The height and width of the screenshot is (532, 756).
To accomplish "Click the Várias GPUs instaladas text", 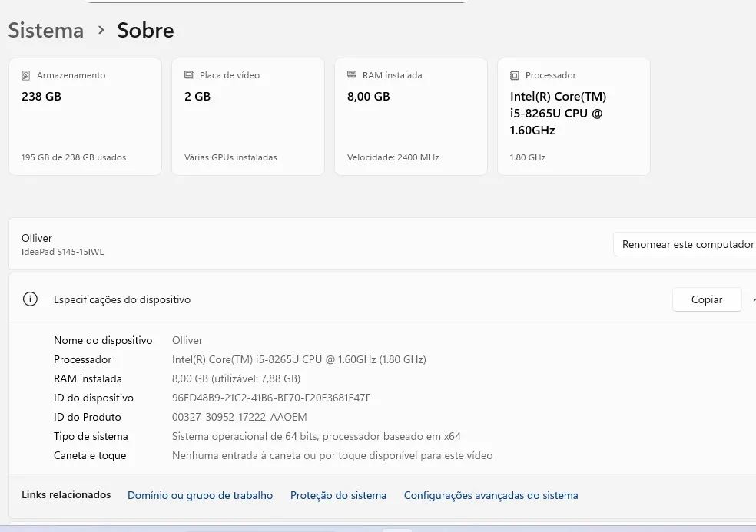I will (x=230, y=157).
